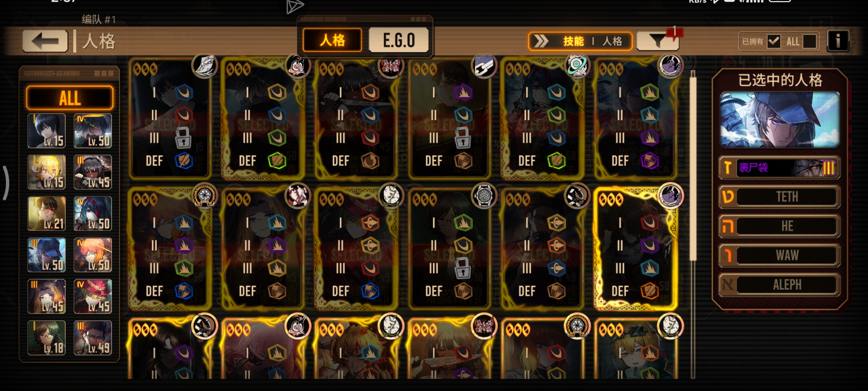The height and width of the screenshot is (391, 868).
Task: Open the filter funnel icon
Action: pos(658,41)
